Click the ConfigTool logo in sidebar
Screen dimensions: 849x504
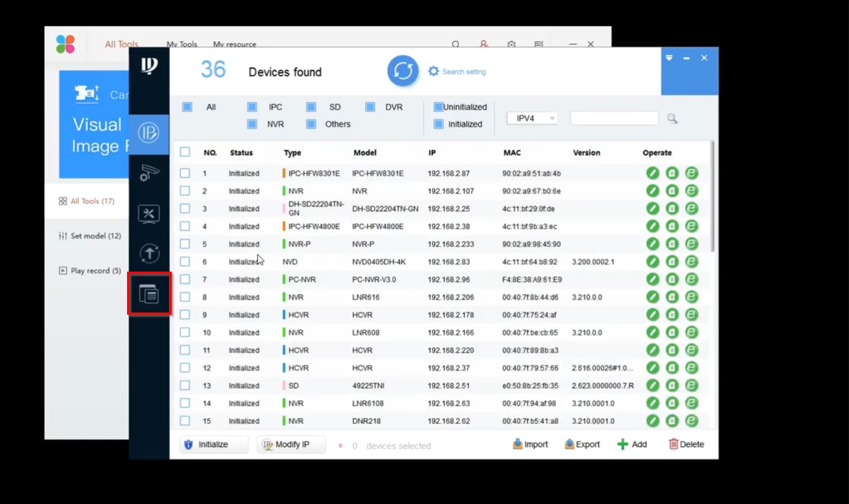click(x=149, y=66)
